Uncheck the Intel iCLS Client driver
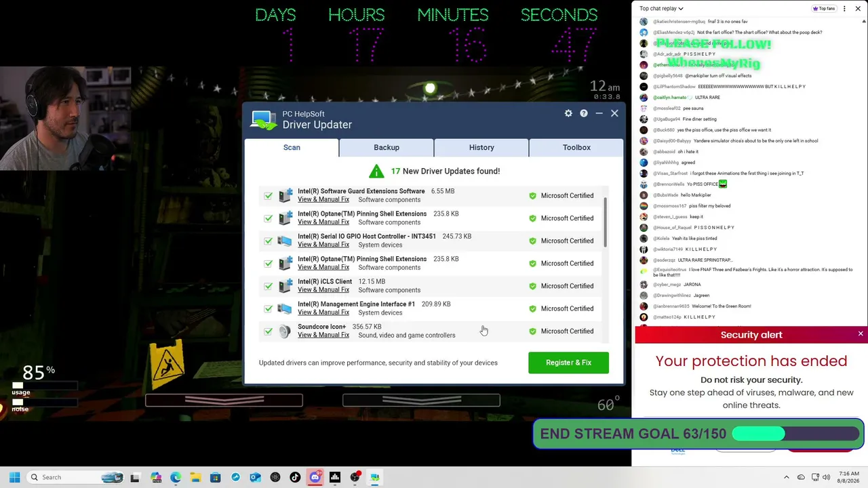Viewport: 868px width, 488px height. (269, 286)
